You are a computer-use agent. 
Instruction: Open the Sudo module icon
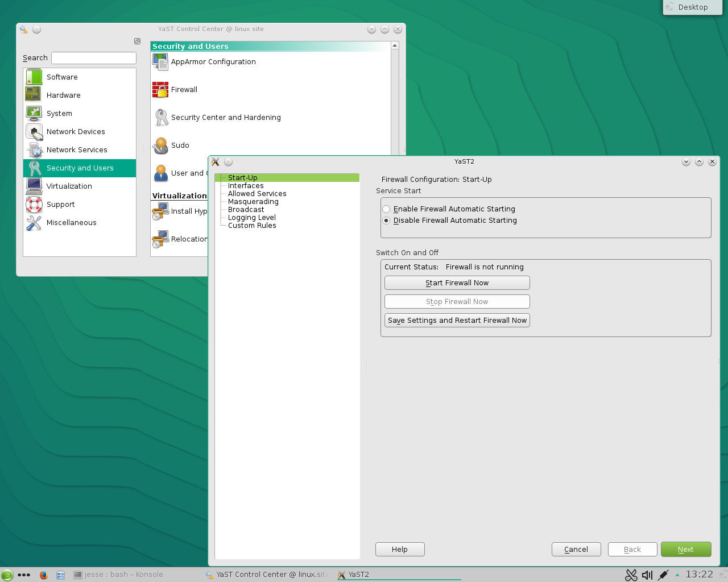(160, 145)
